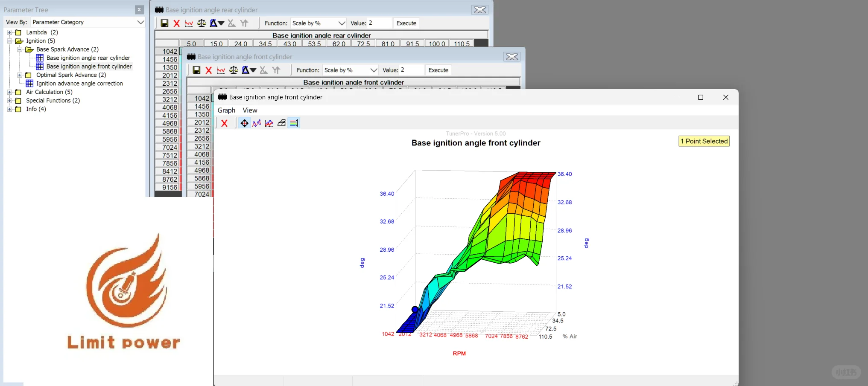Save the rear cylinder table with the floppy icon

[164, 23]
